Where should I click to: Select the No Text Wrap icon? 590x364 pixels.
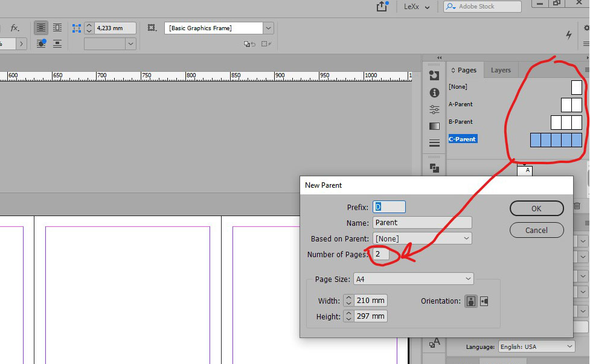pyautogui.click(x=41, y=27)
